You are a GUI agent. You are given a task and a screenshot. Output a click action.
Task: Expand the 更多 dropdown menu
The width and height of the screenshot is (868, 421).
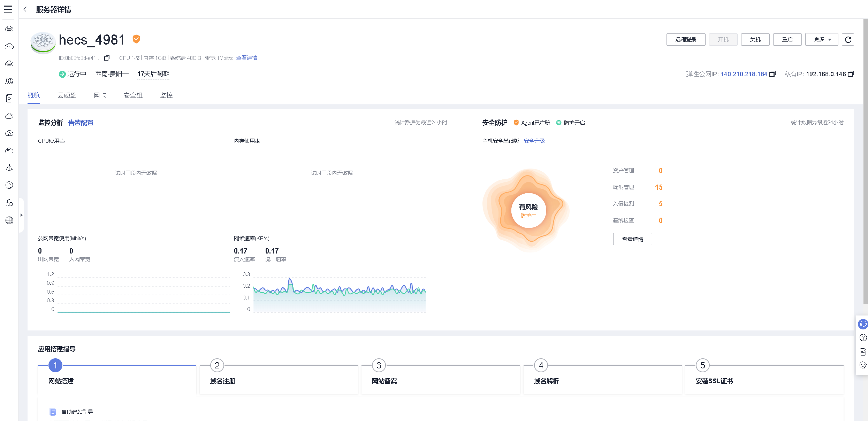coord(822,40)
